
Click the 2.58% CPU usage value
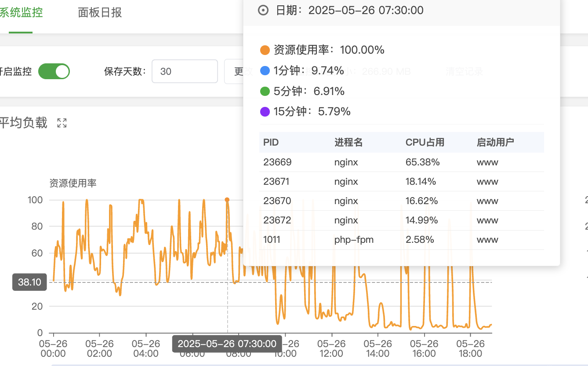420,240
